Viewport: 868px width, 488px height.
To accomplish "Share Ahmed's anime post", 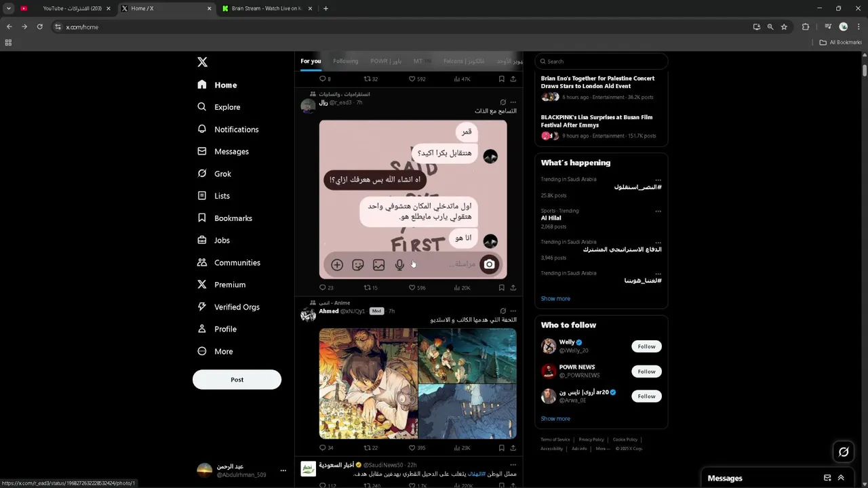I will (513, 447).
